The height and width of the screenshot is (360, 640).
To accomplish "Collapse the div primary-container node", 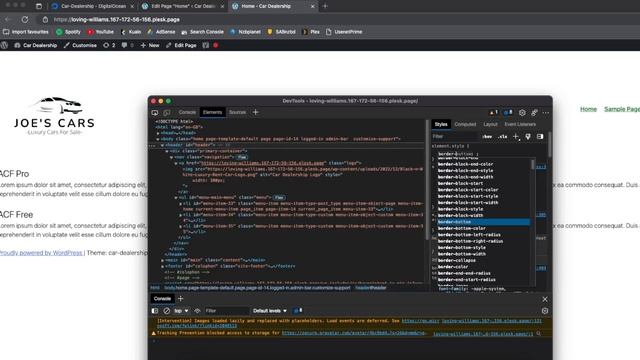I will coord(167,151).
